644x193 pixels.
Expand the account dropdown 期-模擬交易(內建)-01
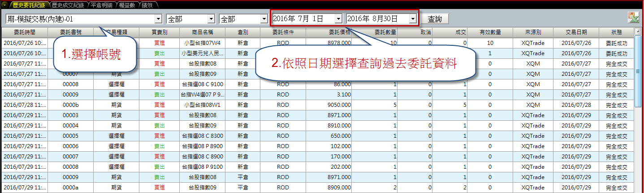[158, 19]
